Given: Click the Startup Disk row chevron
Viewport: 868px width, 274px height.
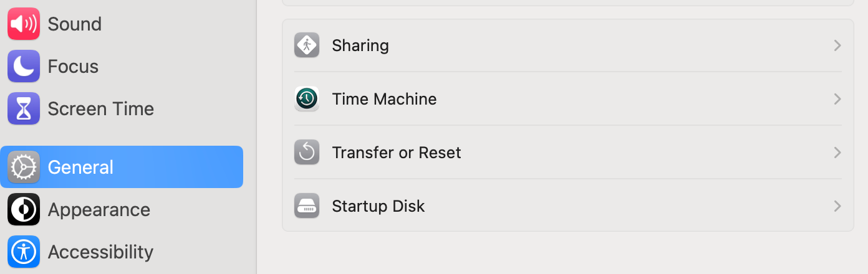Looking at the screenshot, I should (837, 206).
